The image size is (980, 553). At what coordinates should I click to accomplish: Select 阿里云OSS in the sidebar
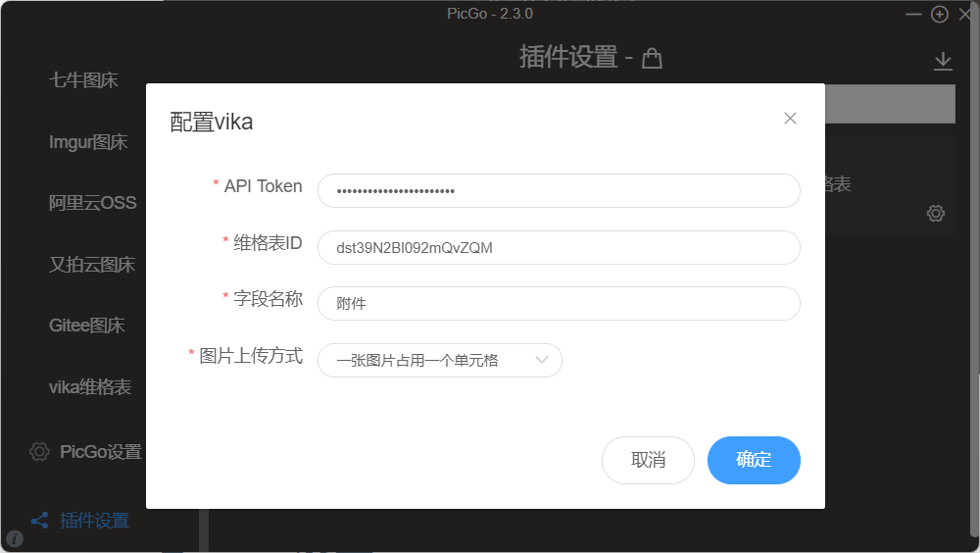coord(92,203)
